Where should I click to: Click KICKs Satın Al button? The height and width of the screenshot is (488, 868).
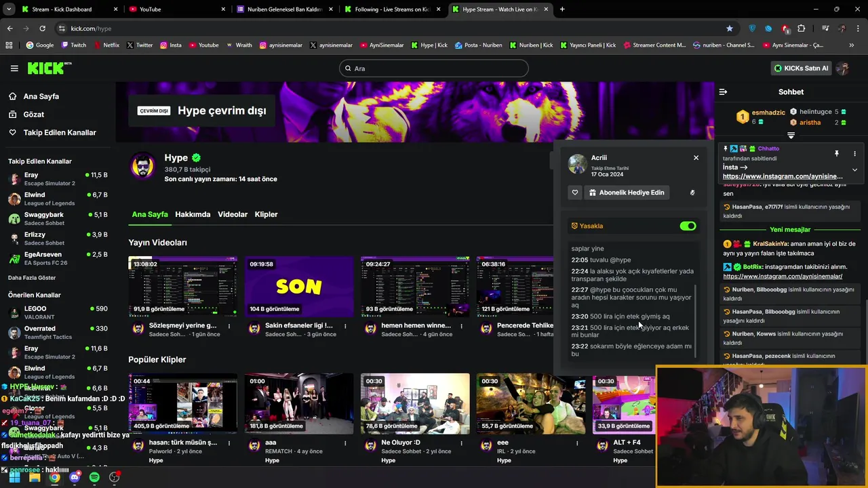click(x=802, y=68)
